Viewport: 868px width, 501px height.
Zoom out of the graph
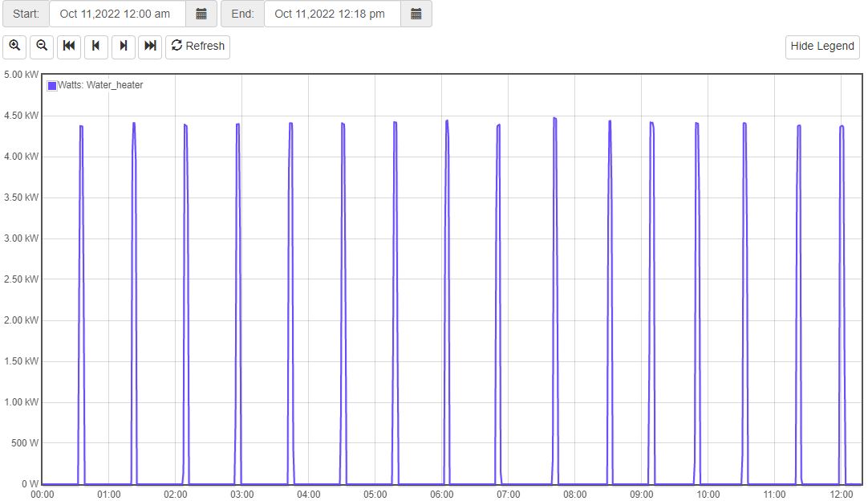coord(42,46)
